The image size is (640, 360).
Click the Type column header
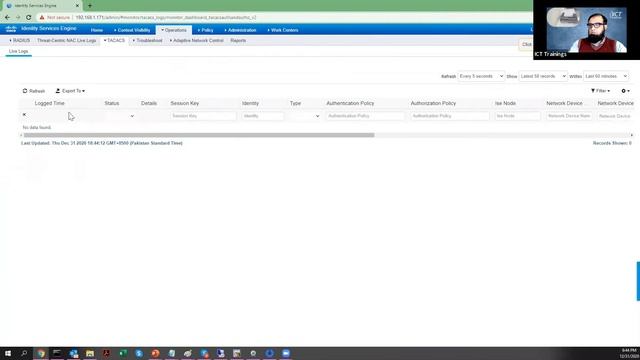295,104
